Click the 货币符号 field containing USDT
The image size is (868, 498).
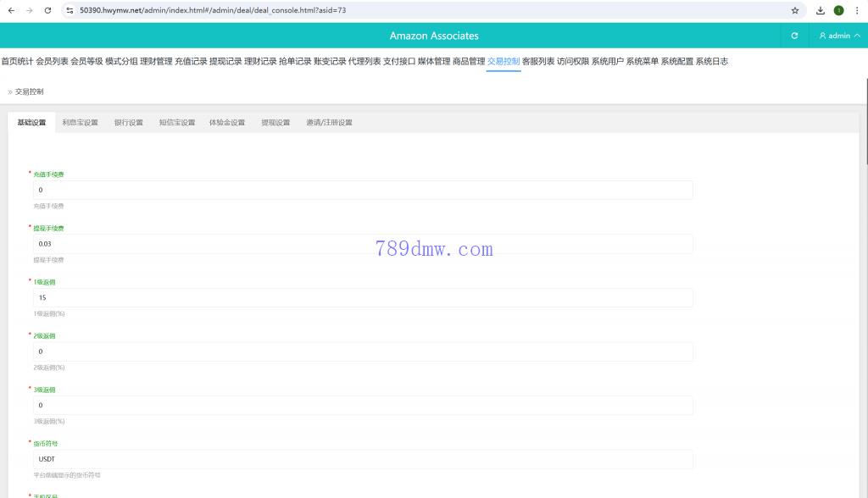point(363,459)
